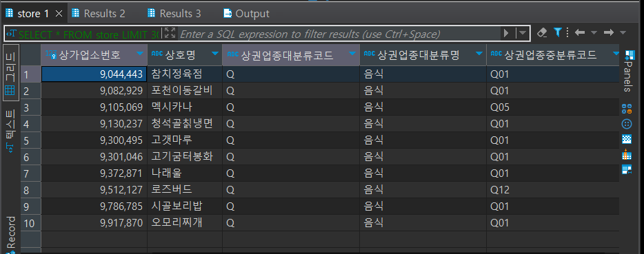This screenshot has height=254, width=644.
Task: Open the back navigation history dropdown
Action: click(x=594, y=32)
